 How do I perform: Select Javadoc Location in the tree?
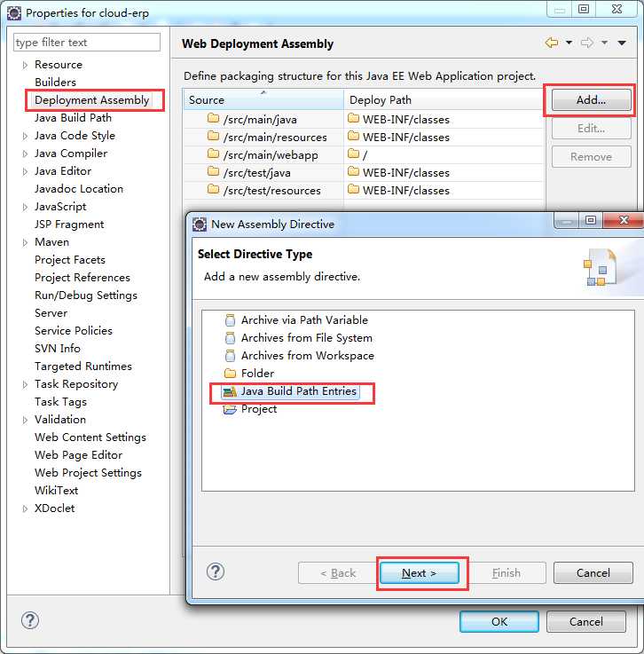tap(79, 189)
